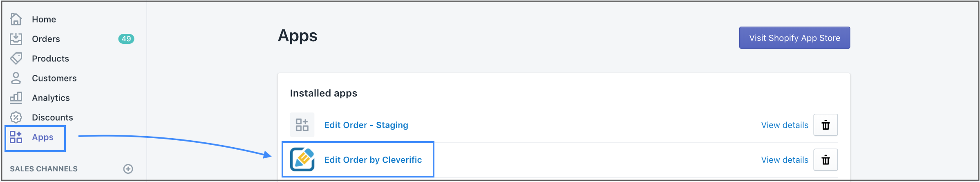Viewport: 980px width, 182px height.
Task: Open Edit Order by Cleverific link
Action: pos(373,160)
